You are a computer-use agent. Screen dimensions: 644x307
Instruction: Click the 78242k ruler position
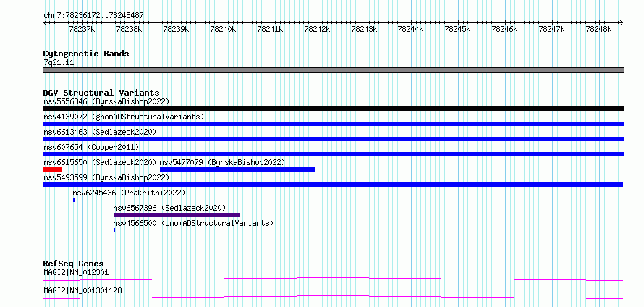[317, 29]
